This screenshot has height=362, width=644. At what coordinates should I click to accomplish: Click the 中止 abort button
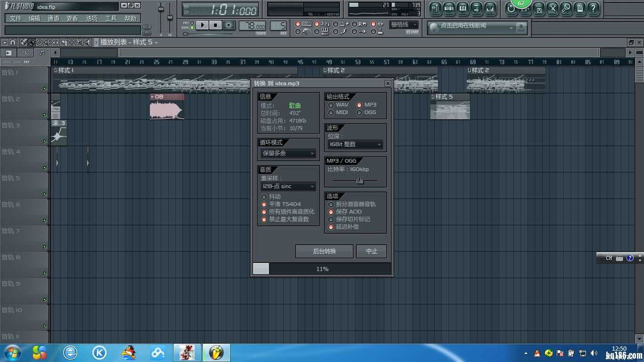tap(372, 251)
